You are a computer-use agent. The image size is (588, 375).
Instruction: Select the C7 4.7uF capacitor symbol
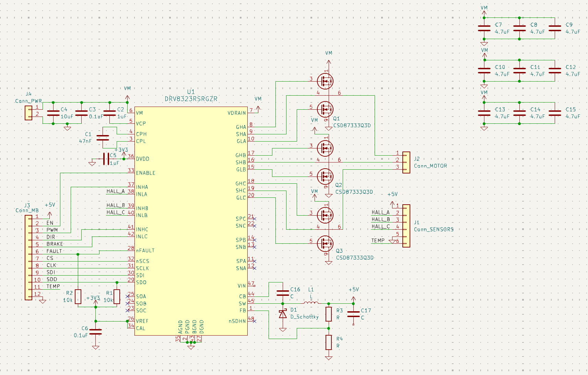484,28
